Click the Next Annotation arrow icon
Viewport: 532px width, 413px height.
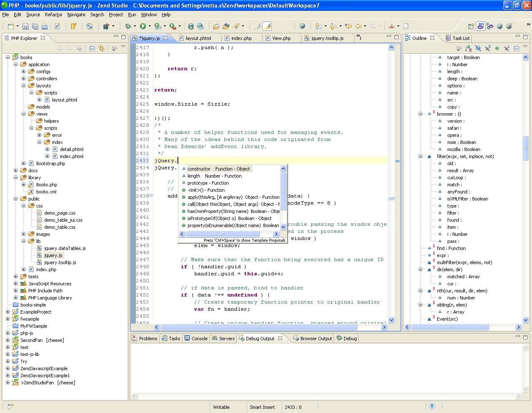pyautogui.click(x=318, y=26)
